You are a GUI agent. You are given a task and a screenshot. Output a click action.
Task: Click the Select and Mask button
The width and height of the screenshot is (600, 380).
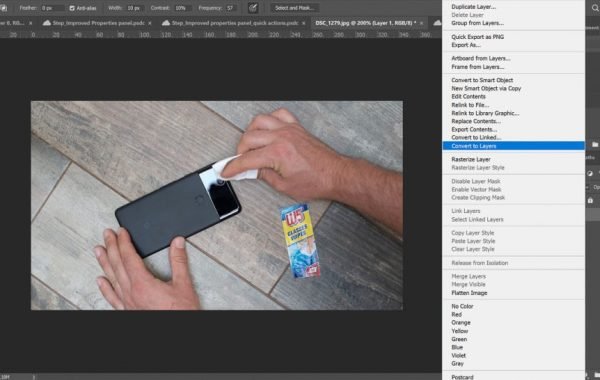294,8
